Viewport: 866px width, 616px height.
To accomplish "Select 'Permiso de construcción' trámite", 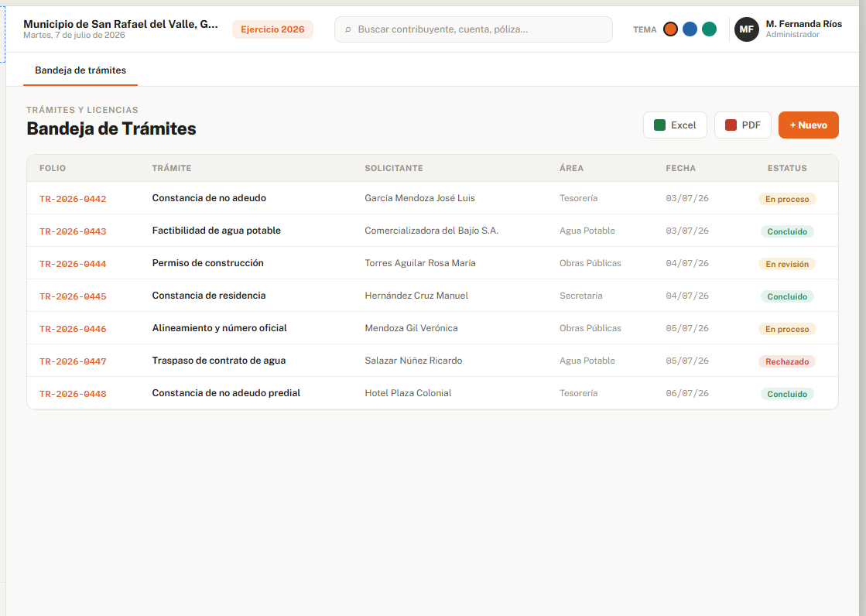I will (x=207, y=263).
